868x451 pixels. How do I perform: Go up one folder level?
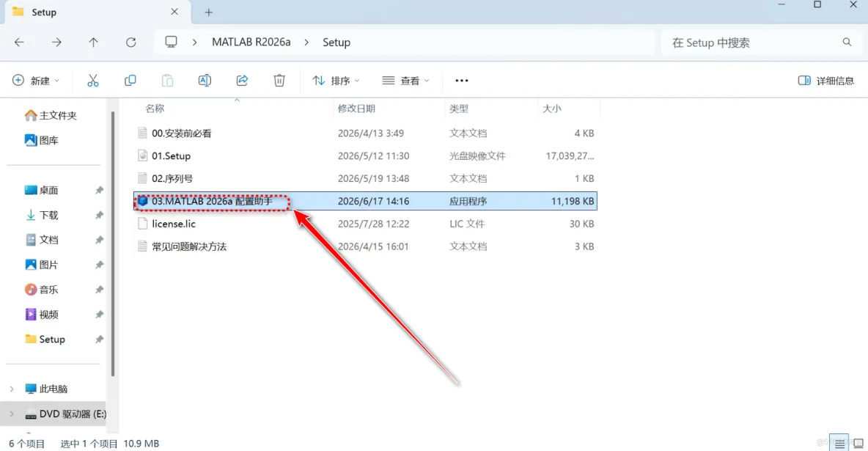click(x=94, y=42)
